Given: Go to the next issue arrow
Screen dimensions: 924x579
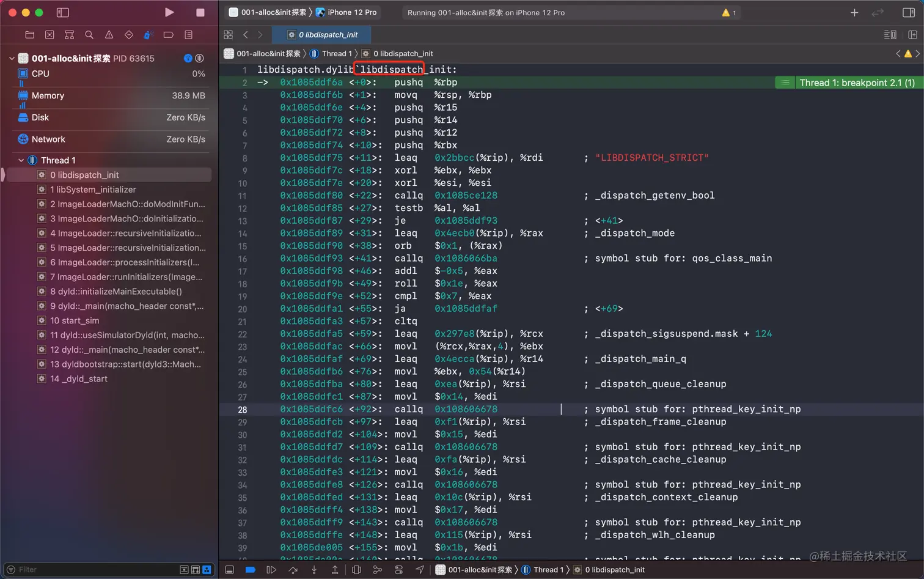Looking at the screenshot, I should click(x=917, y=54).
